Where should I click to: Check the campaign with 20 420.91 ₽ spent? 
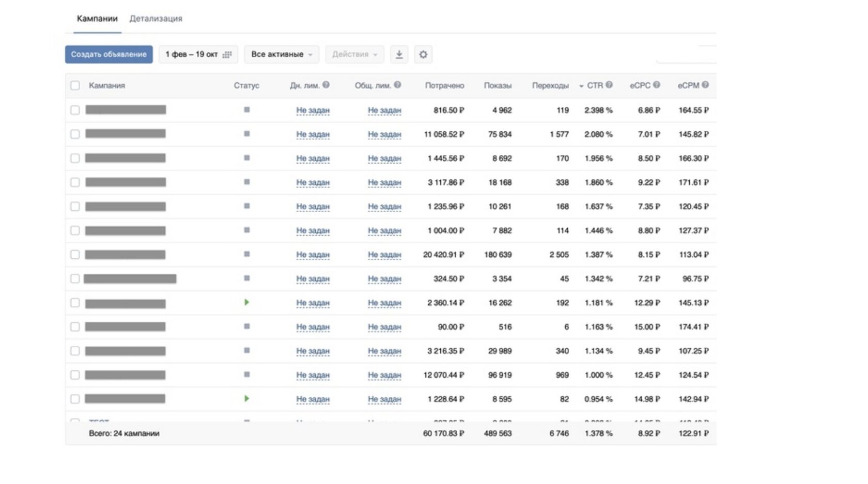(75, 255)
